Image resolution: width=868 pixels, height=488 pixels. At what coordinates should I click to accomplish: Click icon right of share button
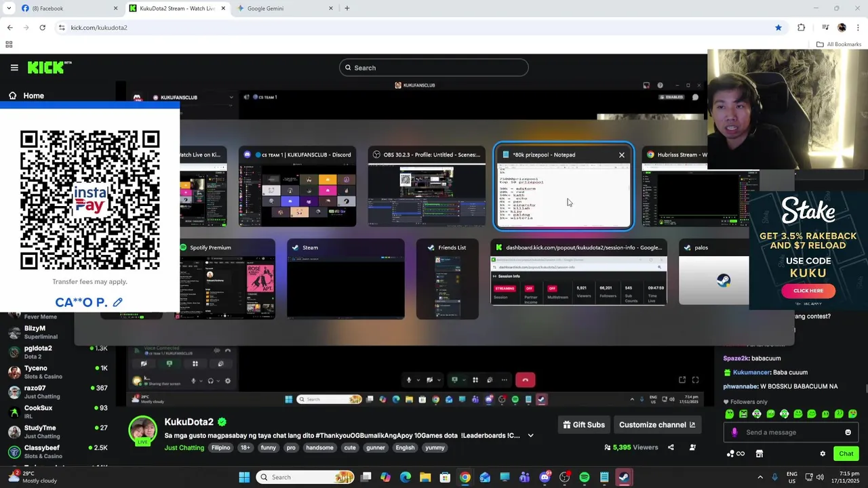pyautogui.click(x=692, y=447)
